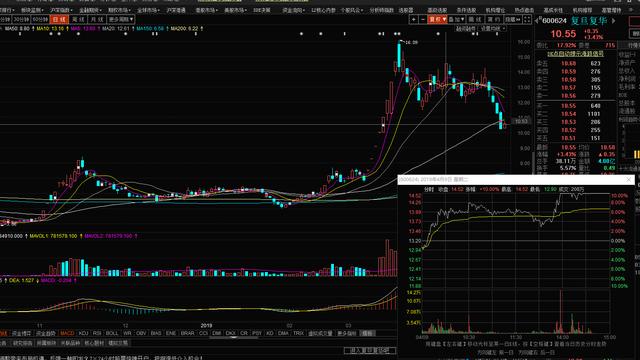
Task: Activate the MACD indicator tab
Action: 67,333
